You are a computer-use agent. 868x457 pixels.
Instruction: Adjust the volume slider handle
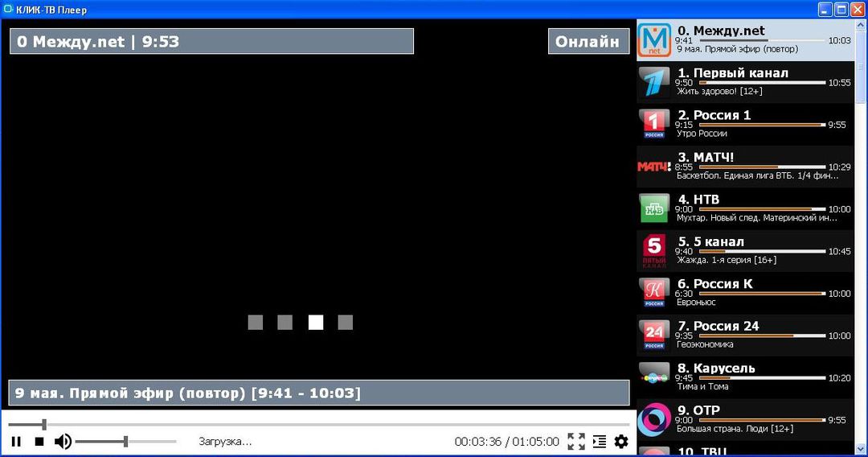125,442
